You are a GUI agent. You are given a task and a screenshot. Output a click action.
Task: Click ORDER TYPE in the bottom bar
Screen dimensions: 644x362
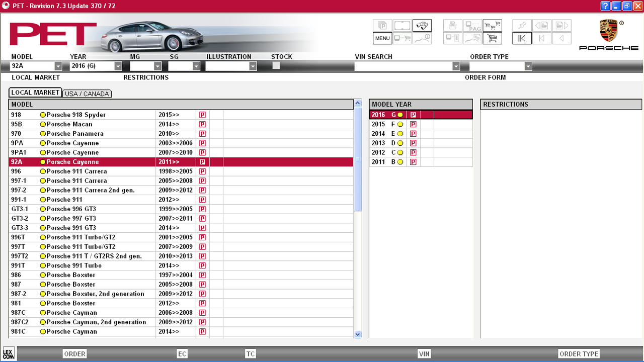[x=579, y=354]
